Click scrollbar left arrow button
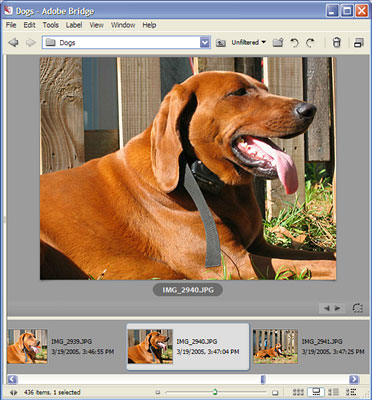Screen dimensions: 372x400 12,379
